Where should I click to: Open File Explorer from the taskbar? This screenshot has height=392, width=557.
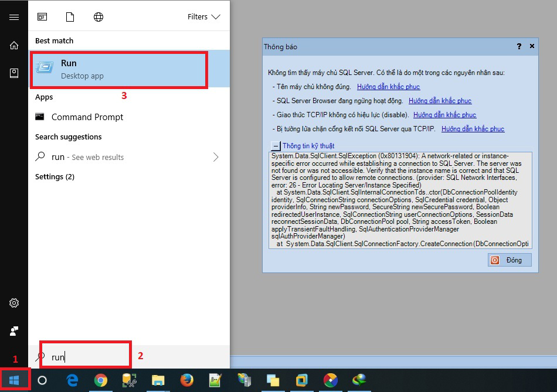(158, 380)
